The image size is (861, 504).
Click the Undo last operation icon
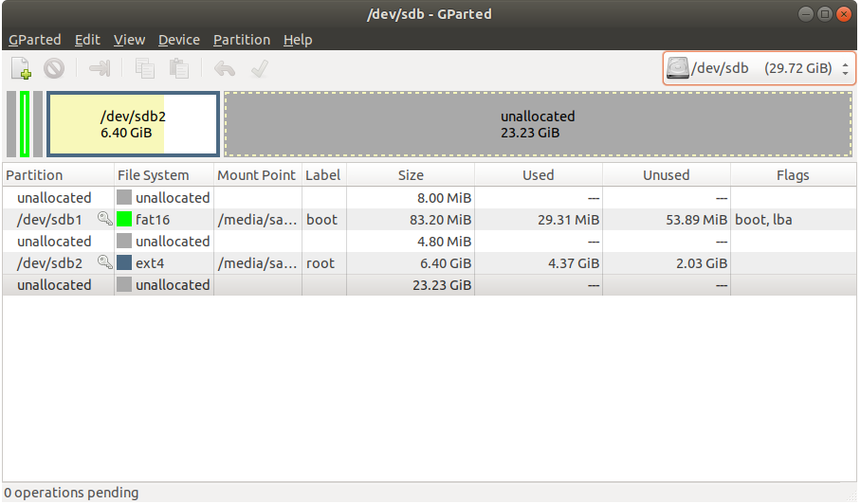[225, 68]
